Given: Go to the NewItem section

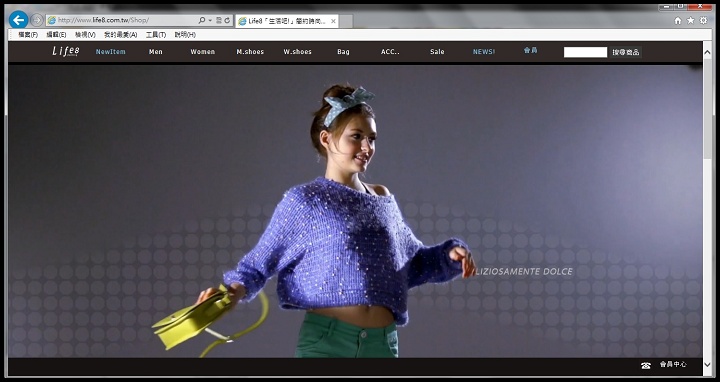Looking at the screenshot, I should [110, 52].
